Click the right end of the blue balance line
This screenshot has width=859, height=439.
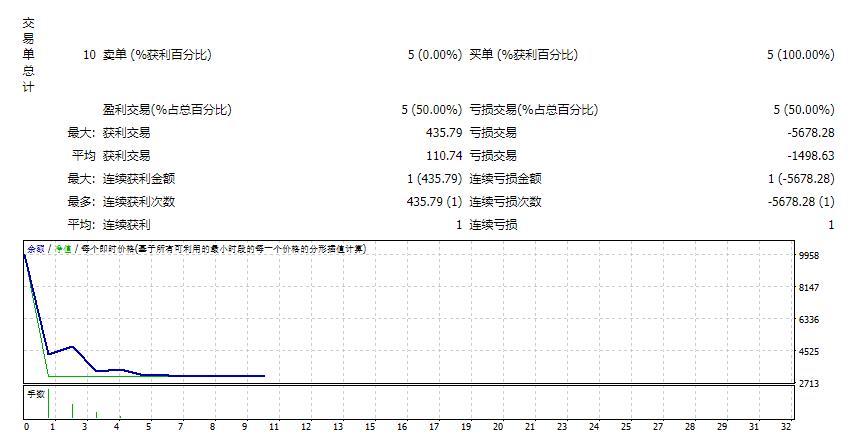tap(264, 376)
